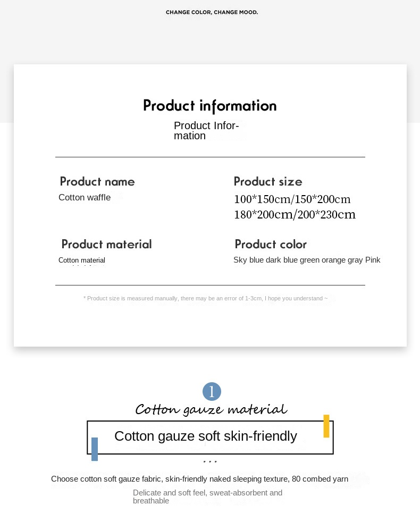Select the 'Product size' heading
420x513 pixels.
click(x=268, y=182)
